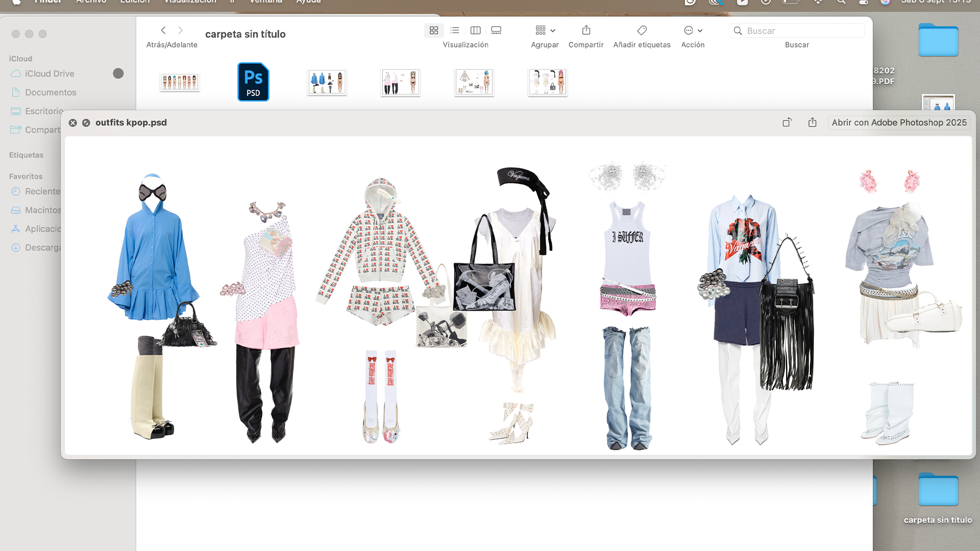Click the Compartir share icon in toolbar
The height and width of the screenshot is (551, 980).
(x=586, y=31)
